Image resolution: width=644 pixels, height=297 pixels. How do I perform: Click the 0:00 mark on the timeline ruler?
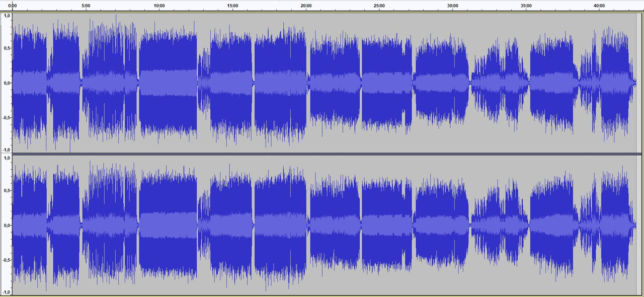click(13, 6)
